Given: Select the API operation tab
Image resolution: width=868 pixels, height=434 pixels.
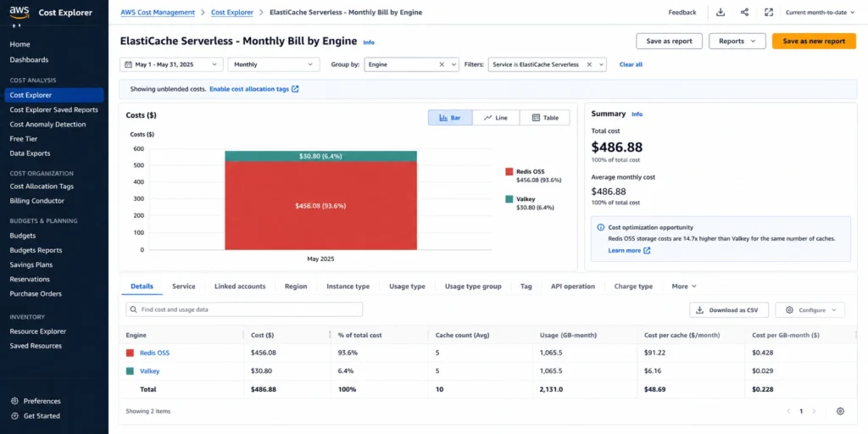Looking at the screenshot, I should click(x=573, y=287).
